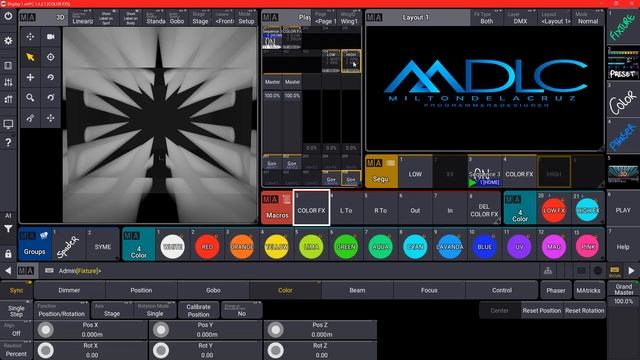Open the Axis Stage dropdown

[x=112, y=310]
